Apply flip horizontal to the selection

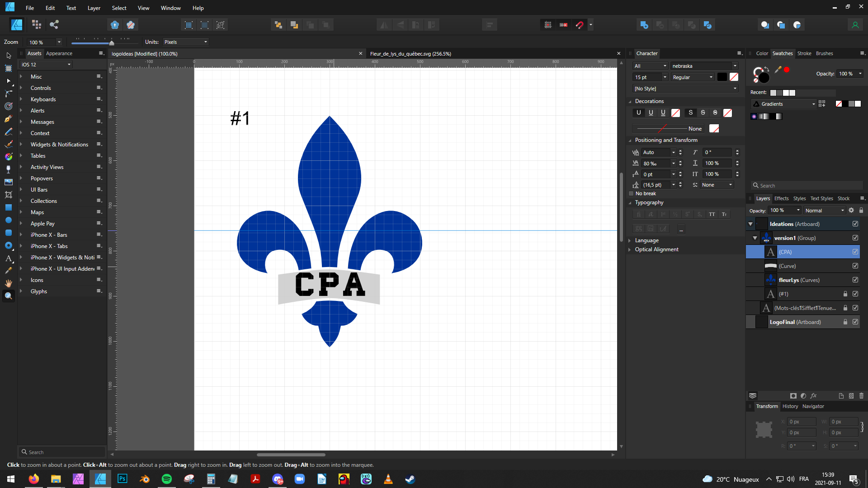(x=383, y=25)
